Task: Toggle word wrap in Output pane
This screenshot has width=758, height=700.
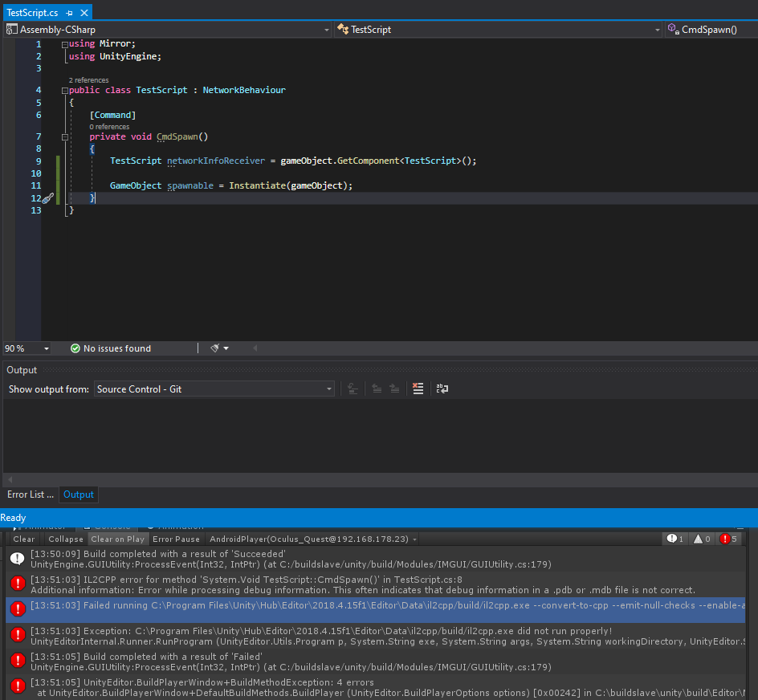Action: point(442,389)
